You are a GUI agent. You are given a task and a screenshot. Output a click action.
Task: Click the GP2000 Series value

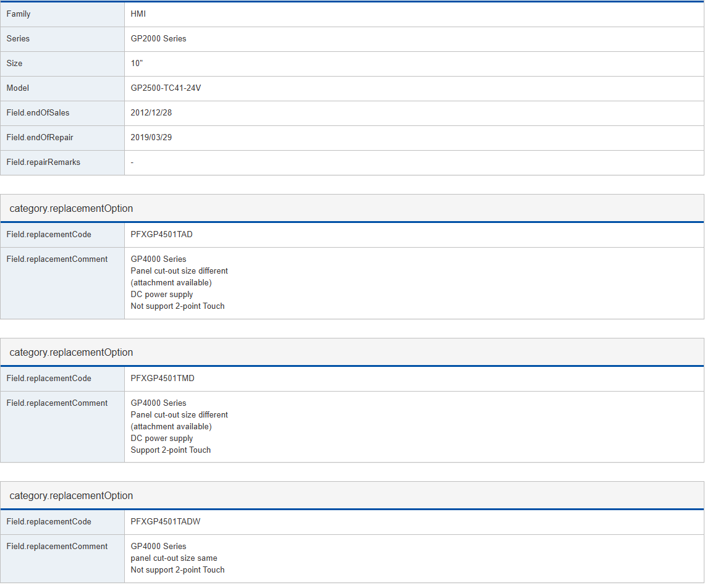click(158, 39)
